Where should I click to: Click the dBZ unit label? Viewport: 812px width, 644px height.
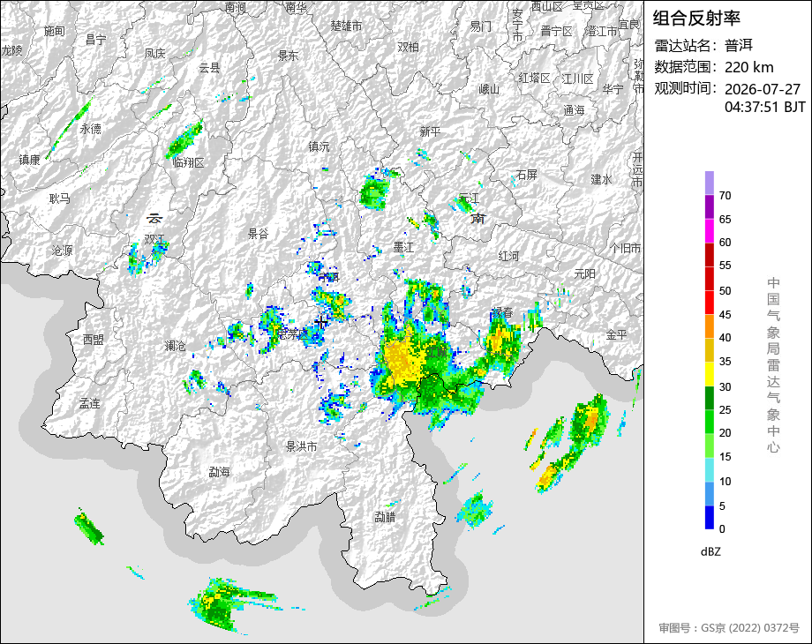tap(710, 552)
